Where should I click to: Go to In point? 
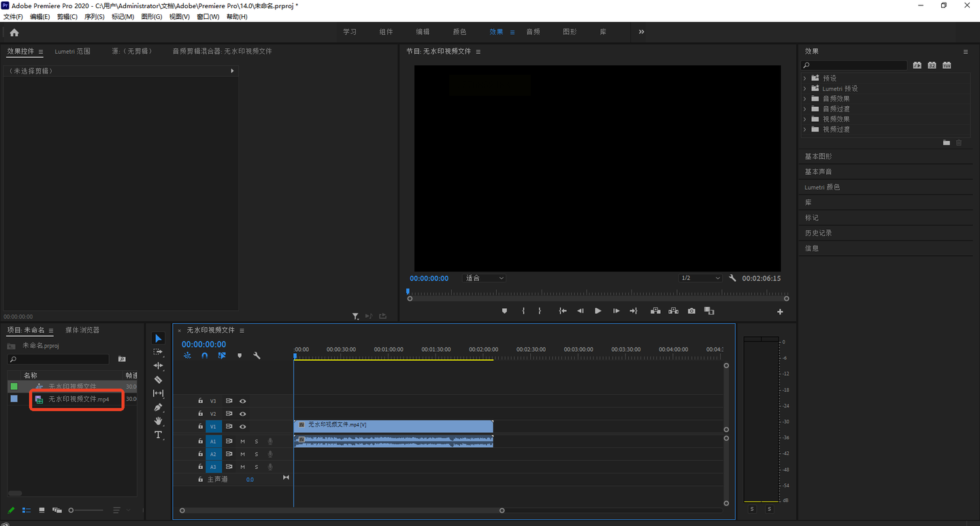click(563, 311)
